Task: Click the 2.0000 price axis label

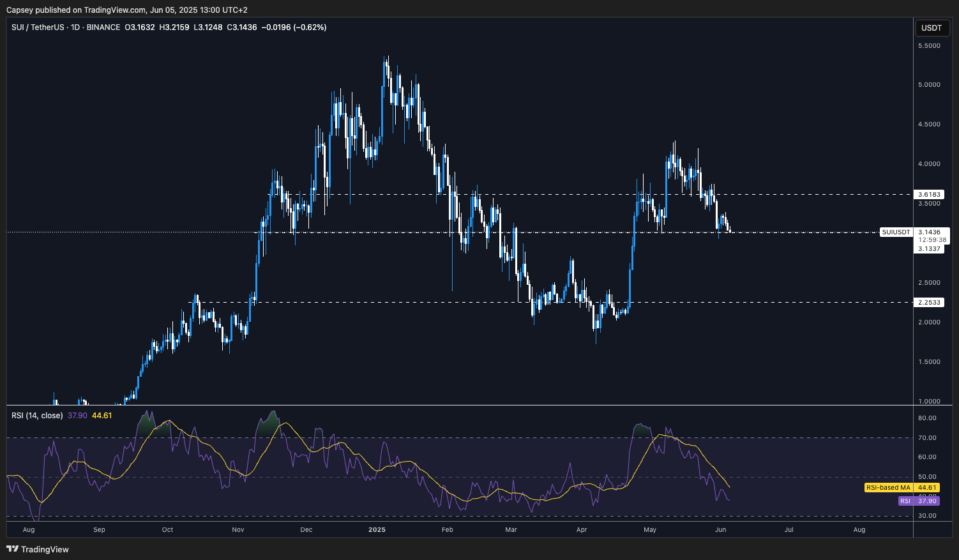Action: tap(929, 322)
